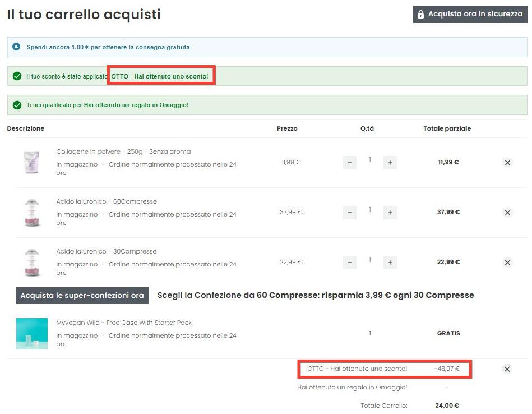This screenshot has height=414, width=532.
Task: Open Acido Ialuronico 30Compresse product image
Action: [x=31, y=263]
